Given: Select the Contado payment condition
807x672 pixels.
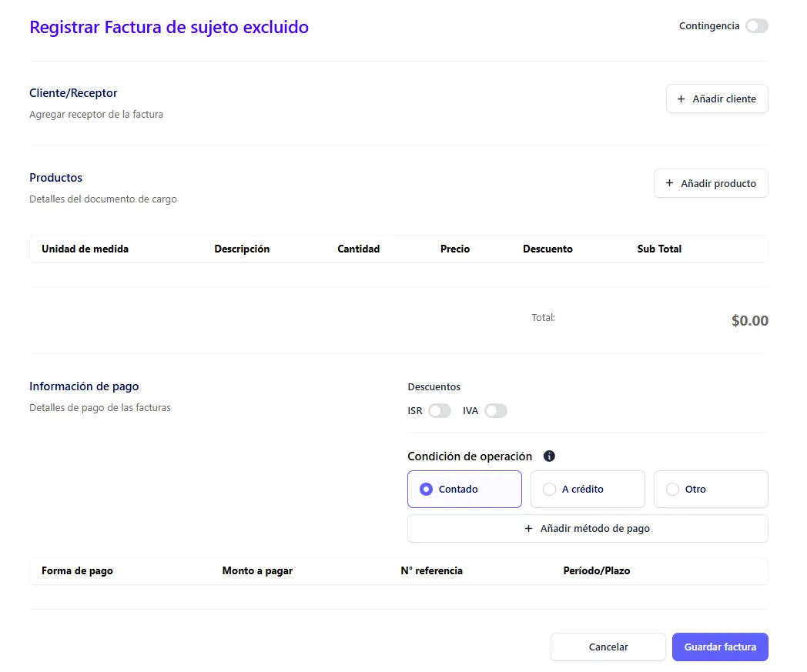Looking at the screenshot, I should 464,490.
